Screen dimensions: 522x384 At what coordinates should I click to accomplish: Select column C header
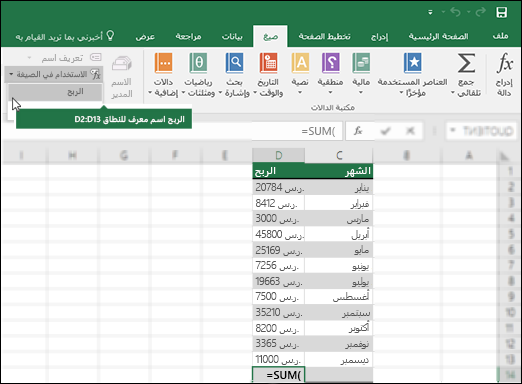[x=339, y=155]
